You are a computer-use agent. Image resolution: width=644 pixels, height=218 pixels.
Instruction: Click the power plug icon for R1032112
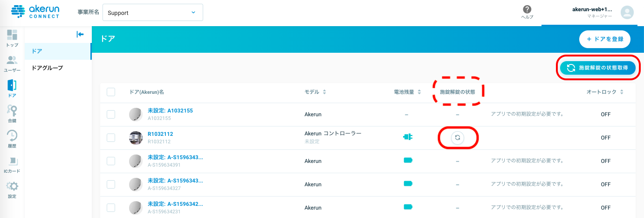(408, 137)
